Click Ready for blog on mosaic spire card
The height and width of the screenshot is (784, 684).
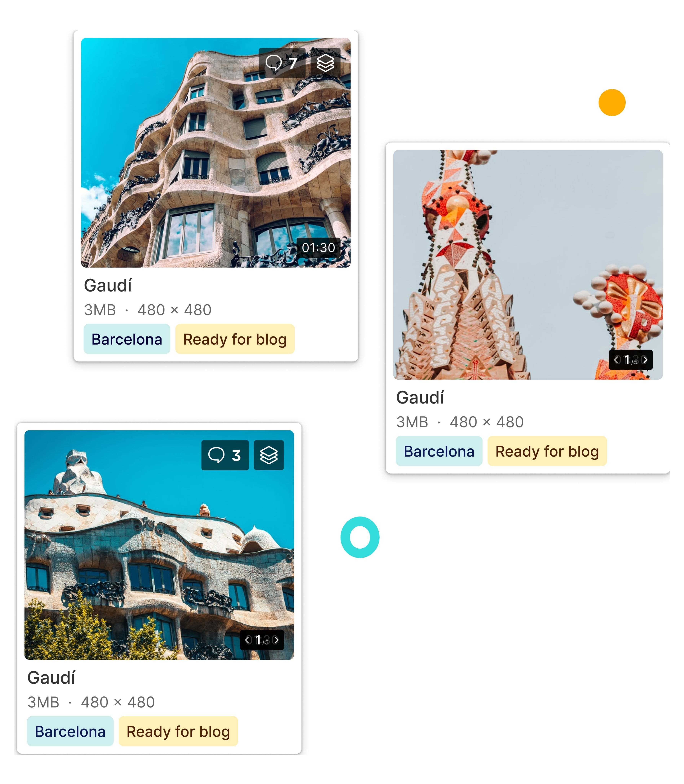tap(547, 451)
